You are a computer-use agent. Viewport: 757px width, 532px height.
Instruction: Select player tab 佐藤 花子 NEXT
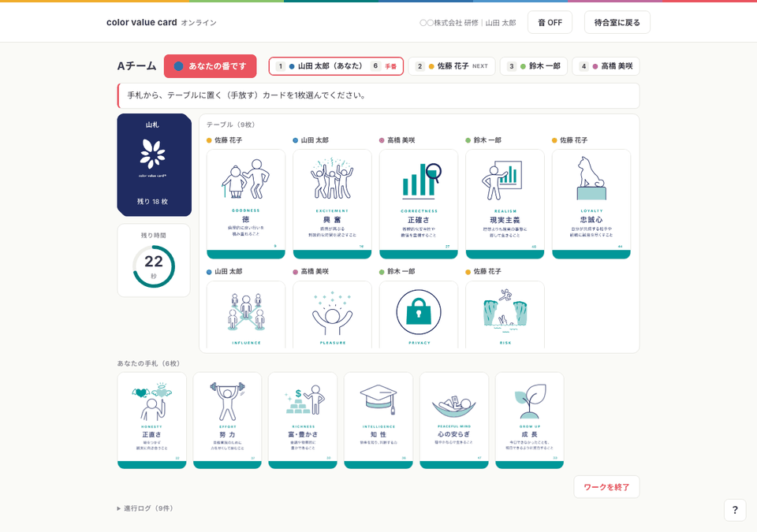click(452, 66)
